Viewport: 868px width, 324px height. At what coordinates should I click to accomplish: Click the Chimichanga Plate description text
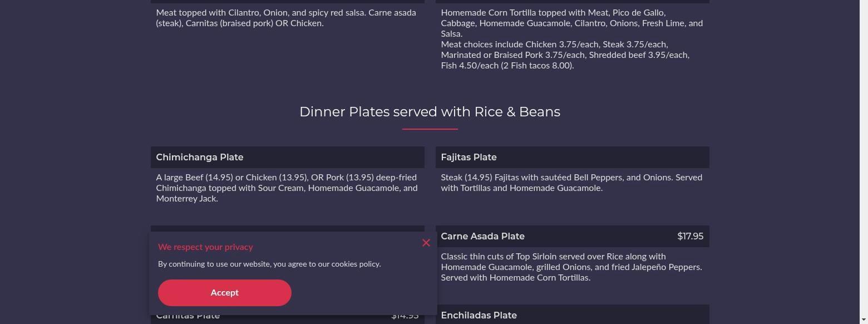tap(287, 188)
